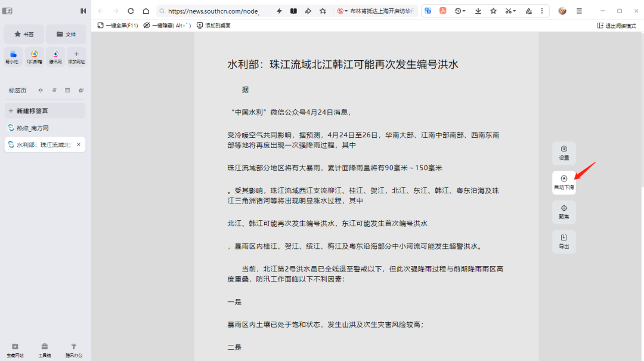644x361 pixels.
Task: Open the PDF converter extension icon
Action: click(x=442, y=11)
